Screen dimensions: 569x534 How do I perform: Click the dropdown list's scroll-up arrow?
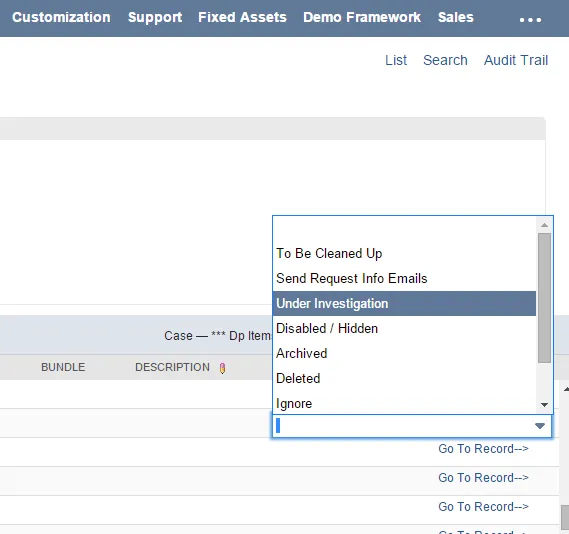(x=544, y=225)
